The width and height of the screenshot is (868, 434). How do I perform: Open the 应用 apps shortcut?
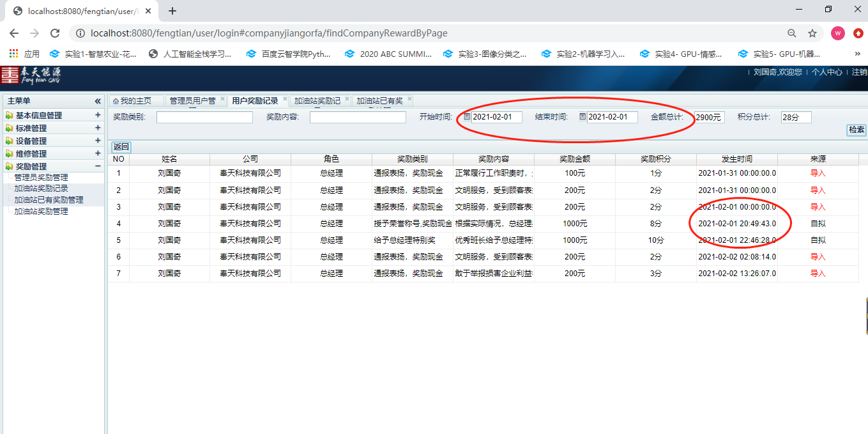click(x=24, y=54)
